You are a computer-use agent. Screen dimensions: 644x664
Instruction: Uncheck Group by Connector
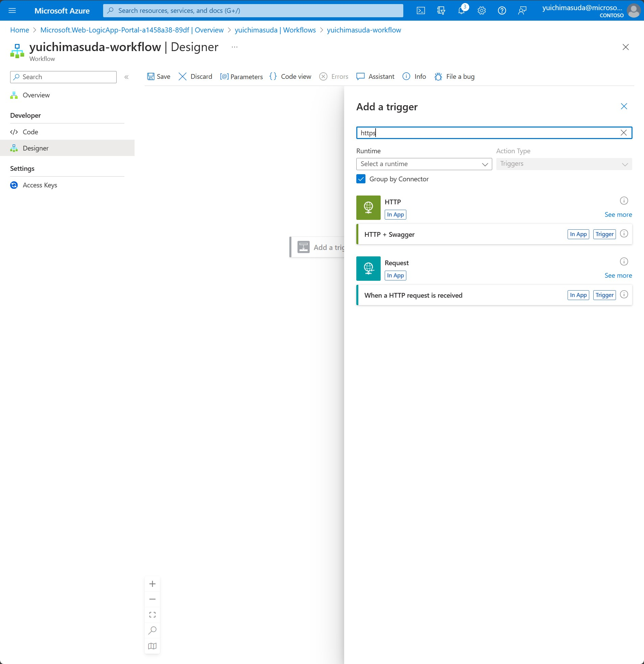(x=361, y=179)
